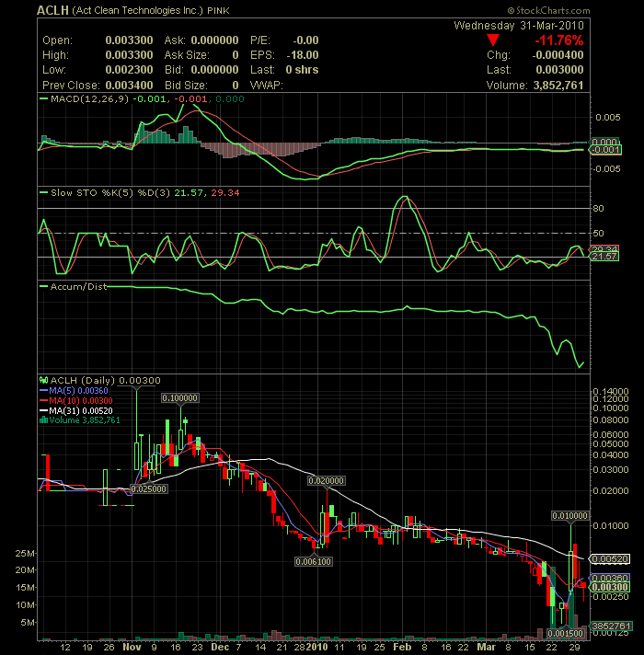
Task: Click the 0.00360 MA(5) axis tag
Action: pos(610,578)
